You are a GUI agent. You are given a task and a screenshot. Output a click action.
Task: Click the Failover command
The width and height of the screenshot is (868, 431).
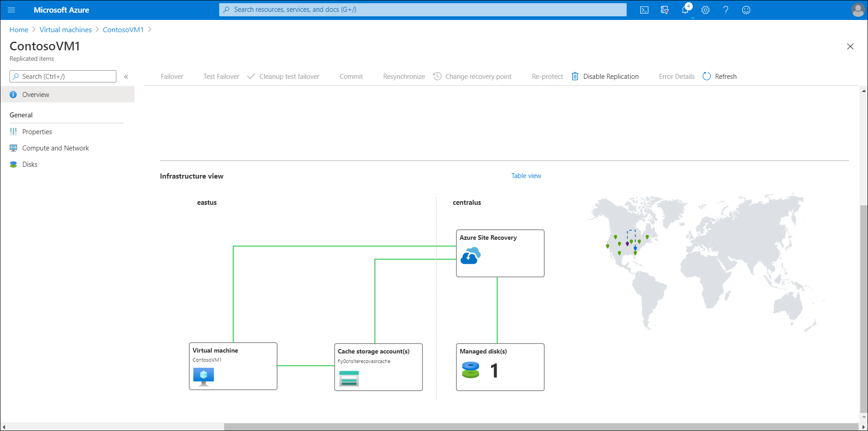click(x=172, y=77)
